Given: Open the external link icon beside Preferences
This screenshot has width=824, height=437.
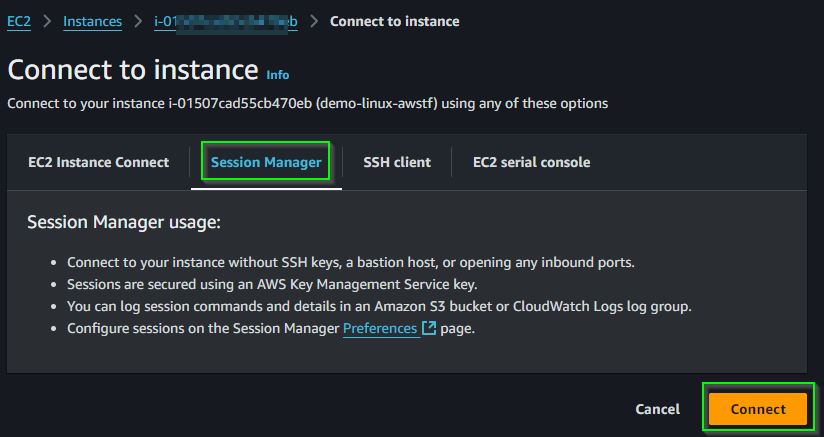Looking at the screenshot, I should point(429,328).
